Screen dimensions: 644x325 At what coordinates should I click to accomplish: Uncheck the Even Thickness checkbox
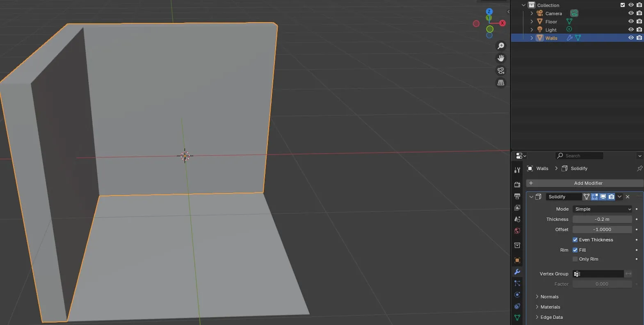(575, 240)
